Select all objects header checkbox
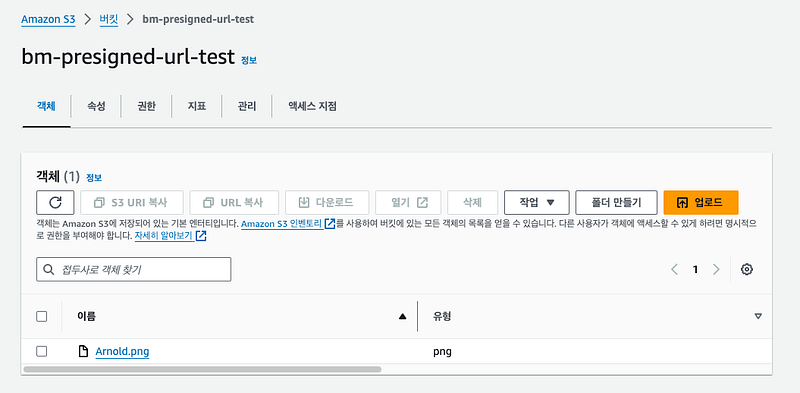The image size is (800, 393). pos(42,316)
